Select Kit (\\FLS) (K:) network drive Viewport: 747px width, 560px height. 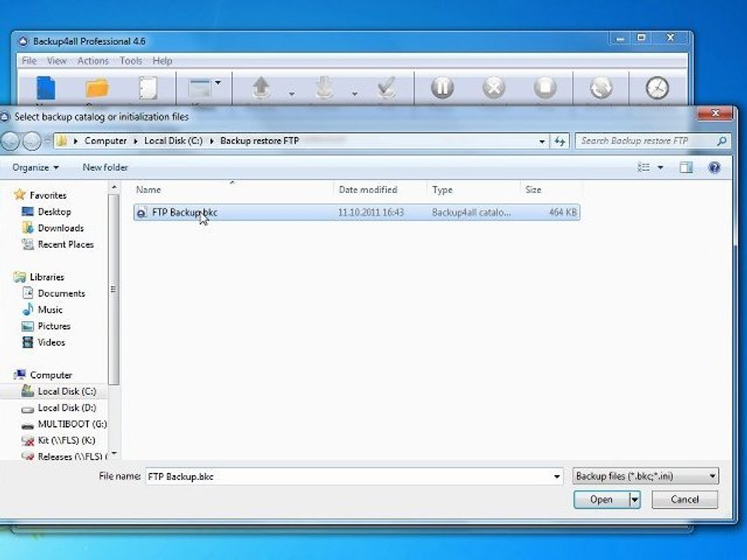(x=66, y=440)
